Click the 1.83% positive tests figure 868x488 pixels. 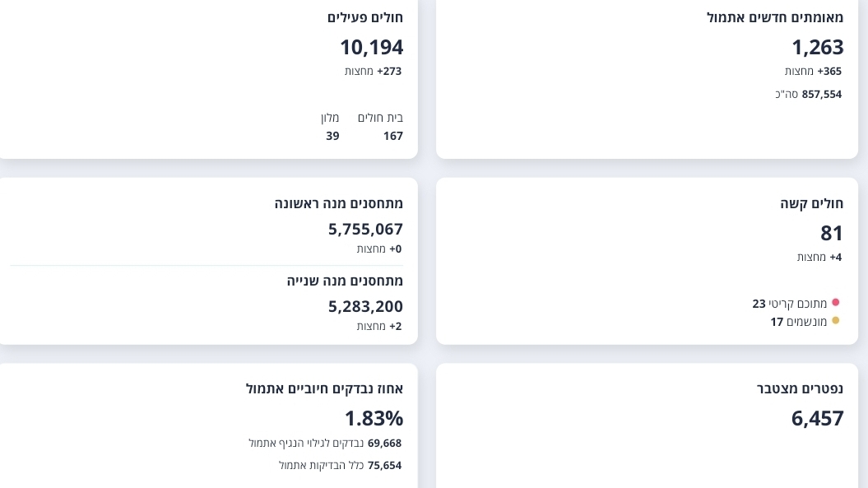tap(374, 418)
